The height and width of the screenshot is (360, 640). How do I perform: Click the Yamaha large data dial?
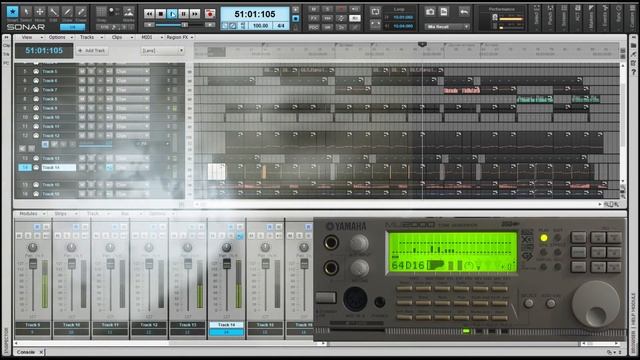[x=596, y=304]
